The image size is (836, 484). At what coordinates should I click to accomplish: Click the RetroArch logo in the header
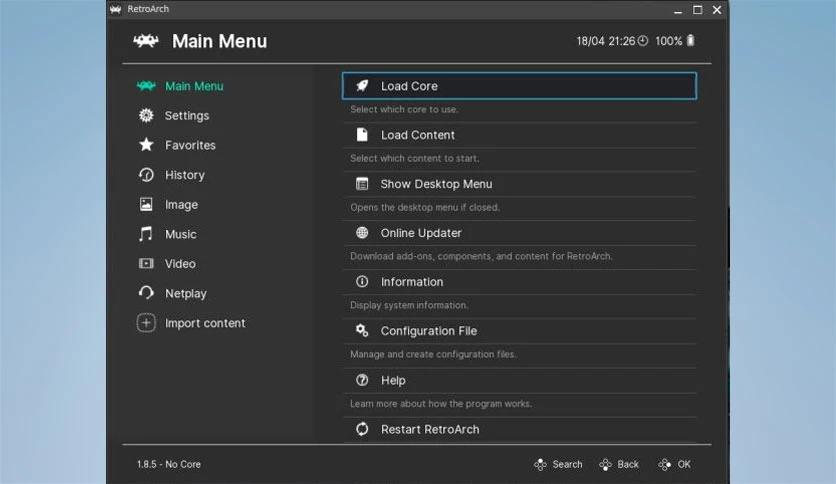[x=146, y=41]
